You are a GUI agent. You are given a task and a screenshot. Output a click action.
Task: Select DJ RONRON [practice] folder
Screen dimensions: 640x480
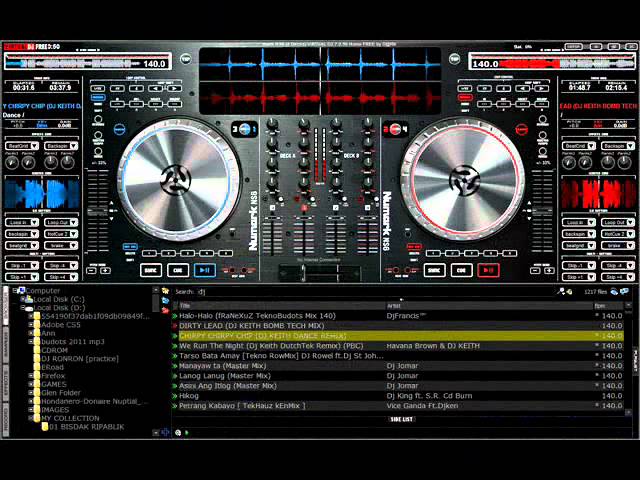coord(80,359)
